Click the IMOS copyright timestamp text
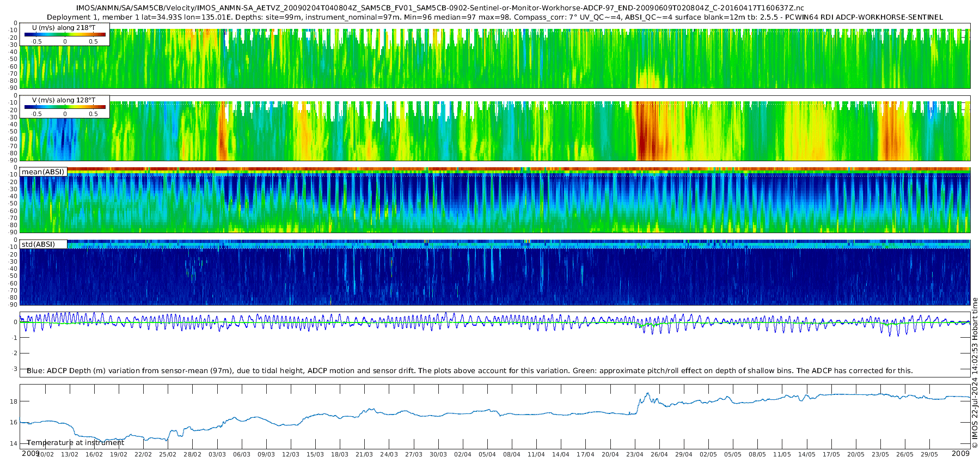Viewport: 980px width, 463px height. [975, 373]
